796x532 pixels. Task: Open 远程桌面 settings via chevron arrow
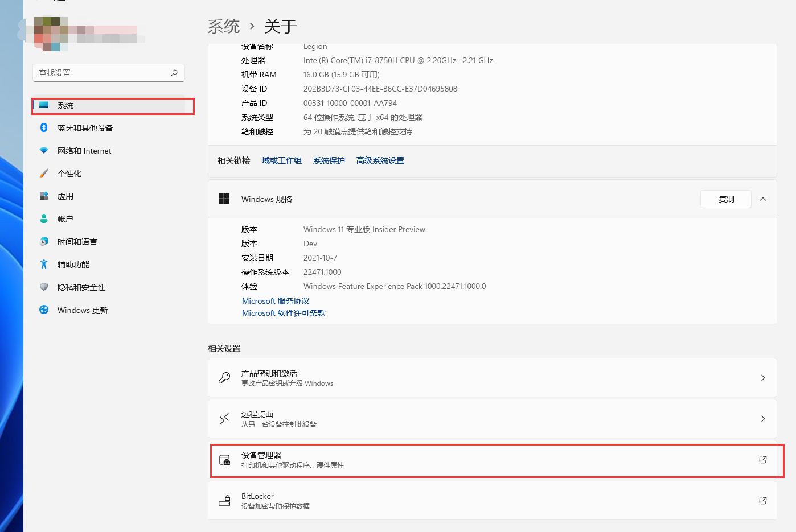(x=763, y=419)
